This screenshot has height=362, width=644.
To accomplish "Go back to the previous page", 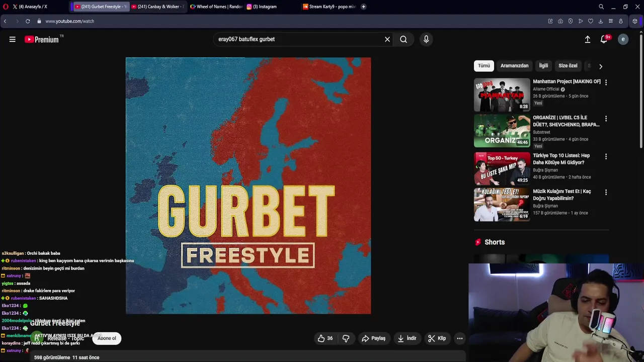I will pyautogui.click(x=5, y=21).
